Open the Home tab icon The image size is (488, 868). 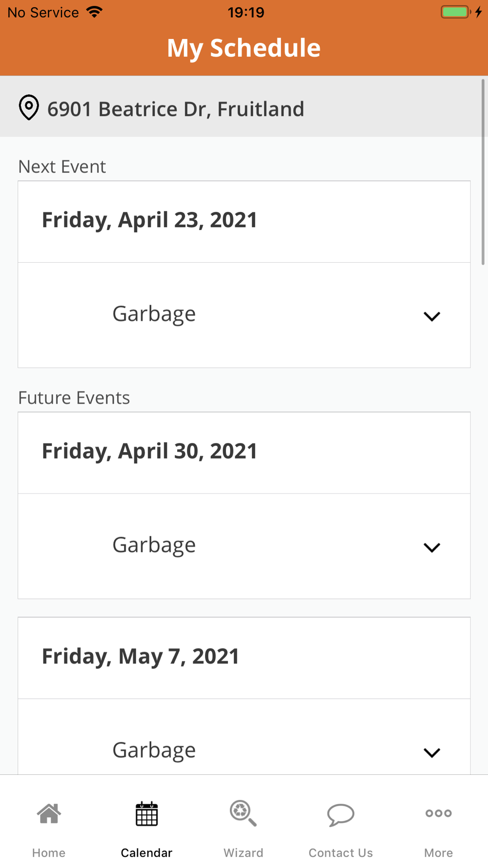(49, 814)
